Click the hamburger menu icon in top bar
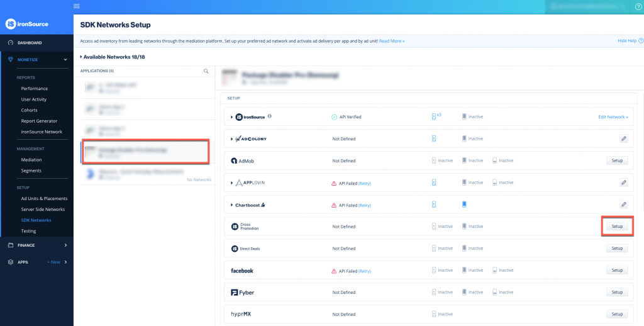The height and width of the screenshot is (326, 644). point(77,6)
